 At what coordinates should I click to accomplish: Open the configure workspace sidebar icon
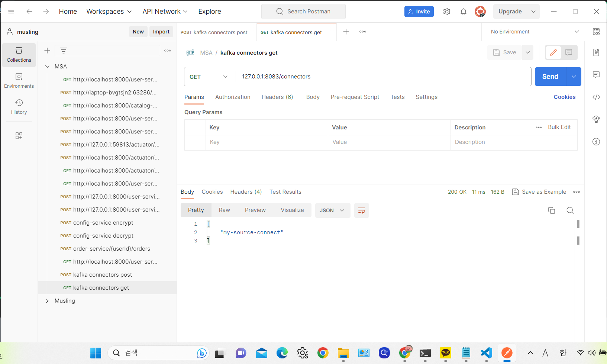19,136
